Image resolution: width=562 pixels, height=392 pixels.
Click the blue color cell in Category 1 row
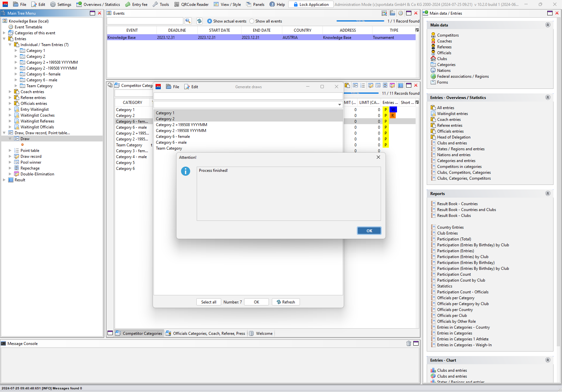click(x=393, y=110)
